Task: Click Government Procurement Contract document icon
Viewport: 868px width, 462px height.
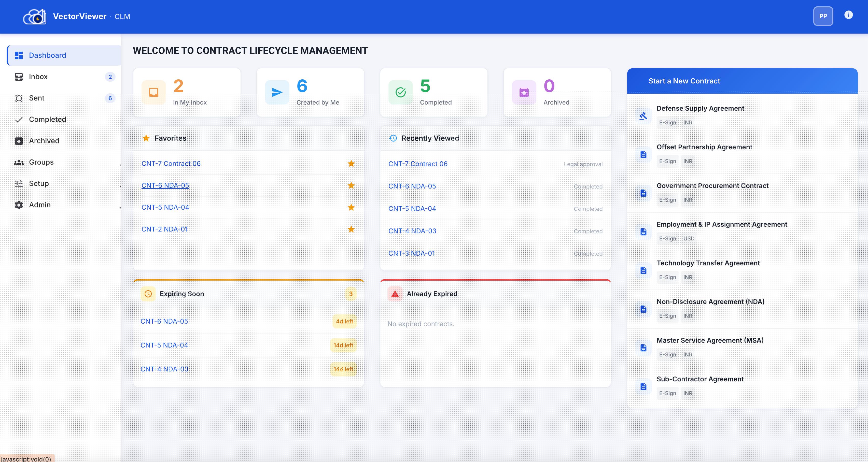Action: coord(643,193)
